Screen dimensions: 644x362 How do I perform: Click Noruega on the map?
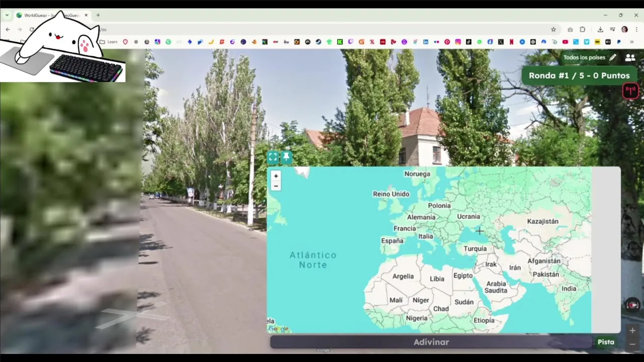coord(418,174)
